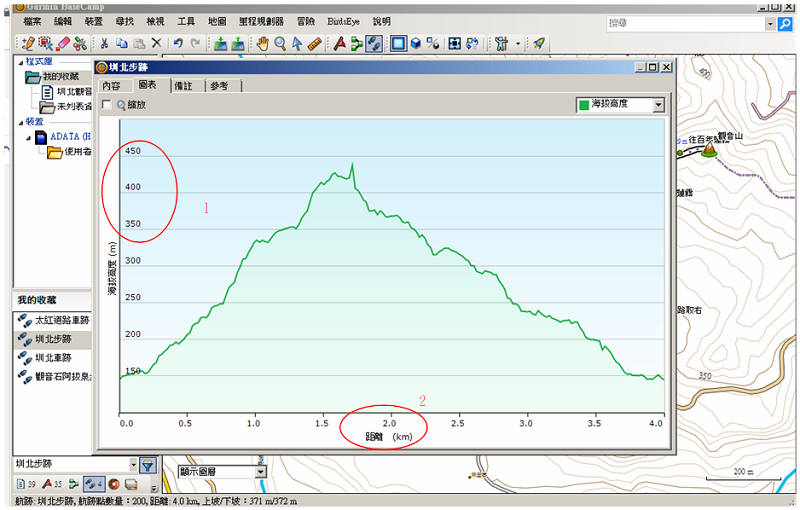Activate the magnifier zoom tool

[280, 44]
